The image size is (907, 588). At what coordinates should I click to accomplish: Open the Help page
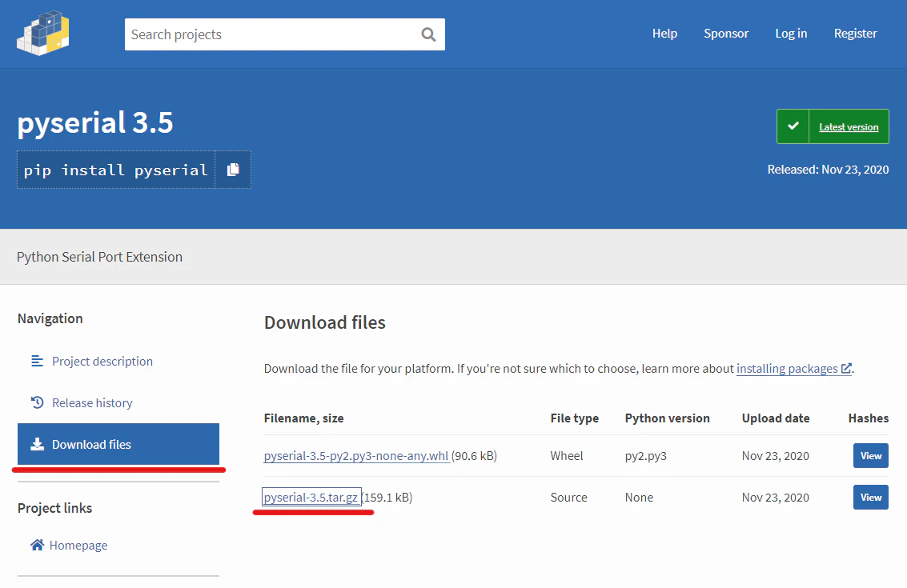tap(664, 34)
